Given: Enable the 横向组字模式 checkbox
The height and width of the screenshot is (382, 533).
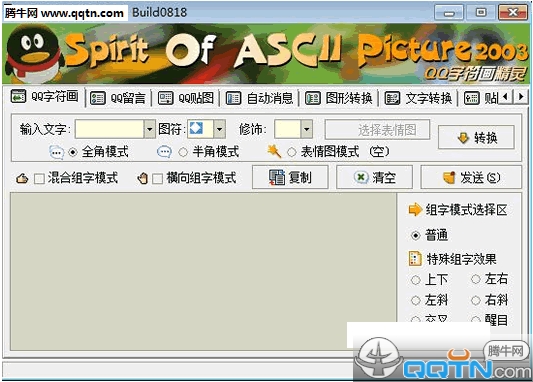Looking at the screenshot, I should coord(157,178).
